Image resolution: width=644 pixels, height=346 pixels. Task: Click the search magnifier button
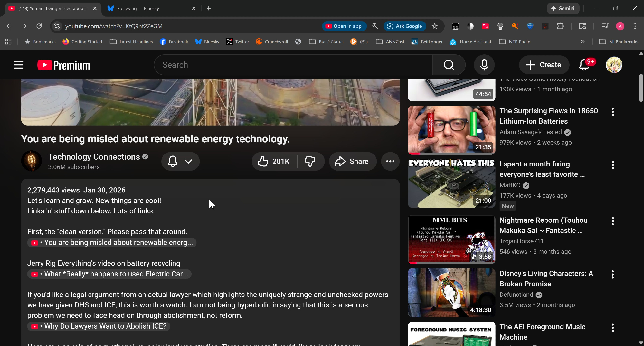pos(449,65)
